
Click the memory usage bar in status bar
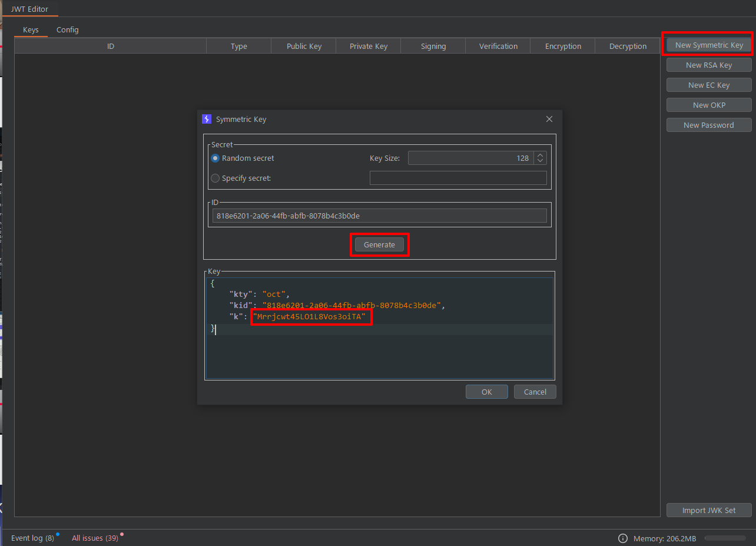[725, 538]
